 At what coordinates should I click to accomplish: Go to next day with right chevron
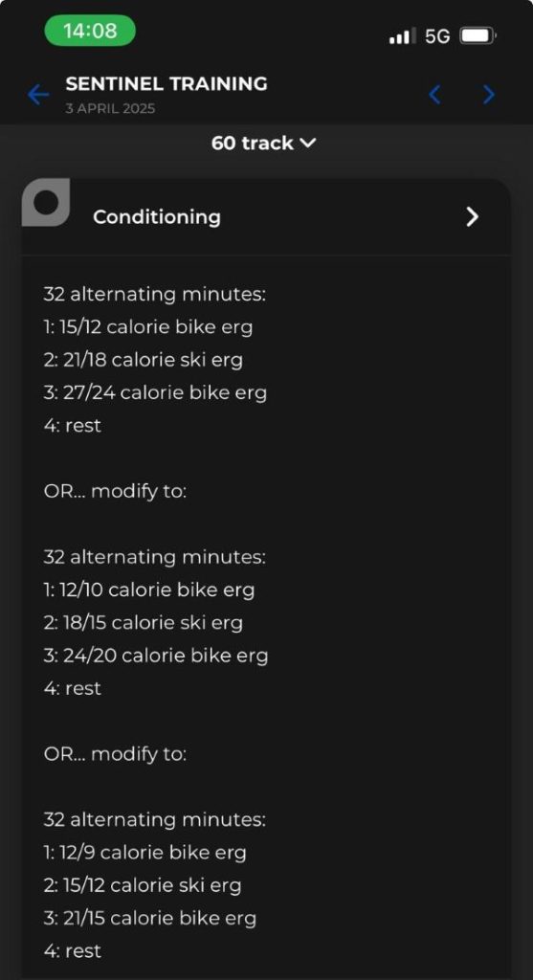click(x=489, y=95)
